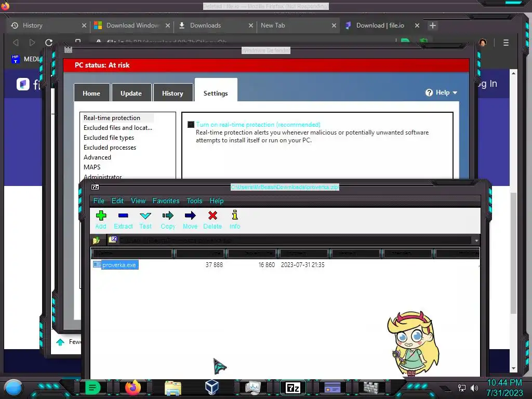Click 'Turn on real-time protection (recommended)' label
Screen dimensions: 532x399
(x=258, y=125)
